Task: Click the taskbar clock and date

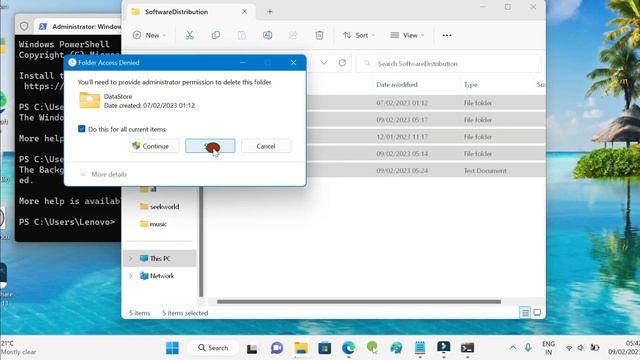Action: tap(624, 348)
